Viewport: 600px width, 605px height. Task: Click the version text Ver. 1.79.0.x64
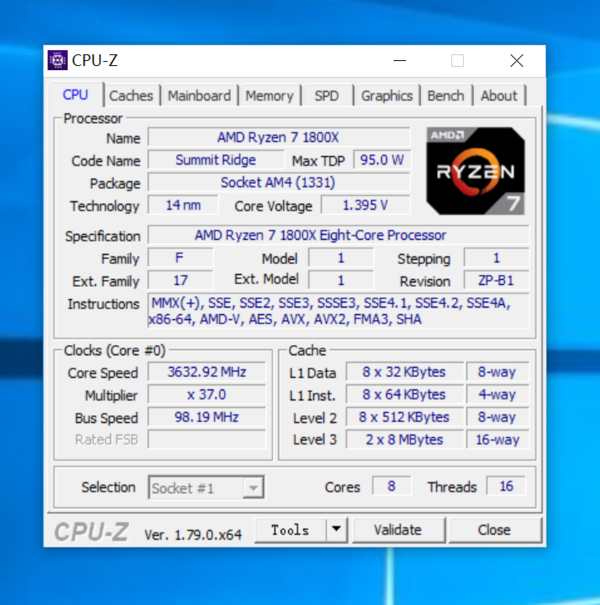click(x=193, y=535)
